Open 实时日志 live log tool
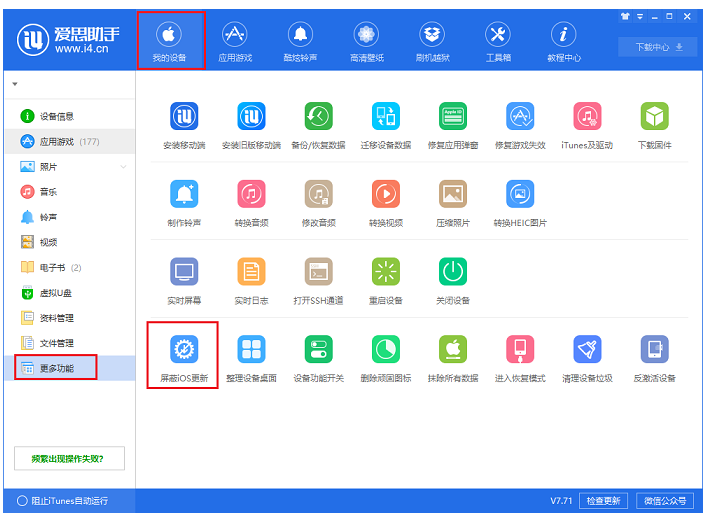Viewport: 707px width, 517px height. tap(251, 272)
